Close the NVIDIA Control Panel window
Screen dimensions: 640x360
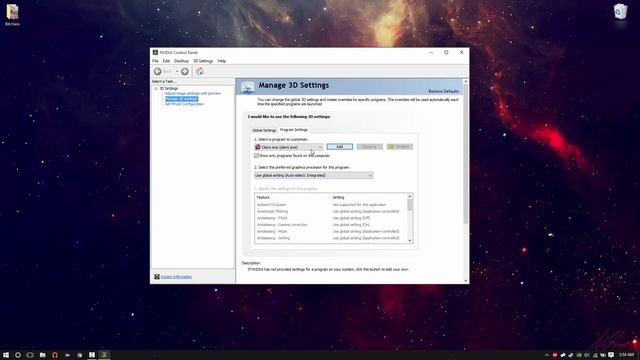tap(462, 52)
